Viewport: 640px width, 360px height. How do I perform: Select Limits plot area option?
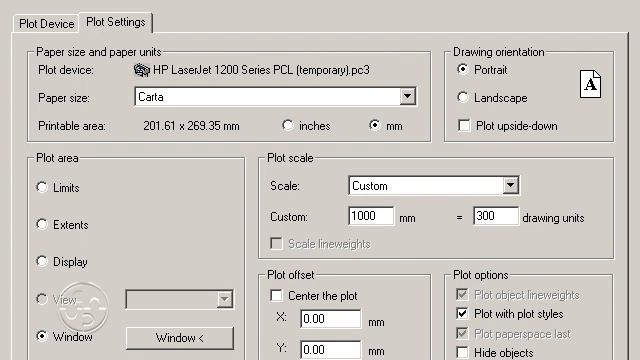pos(42,187)
